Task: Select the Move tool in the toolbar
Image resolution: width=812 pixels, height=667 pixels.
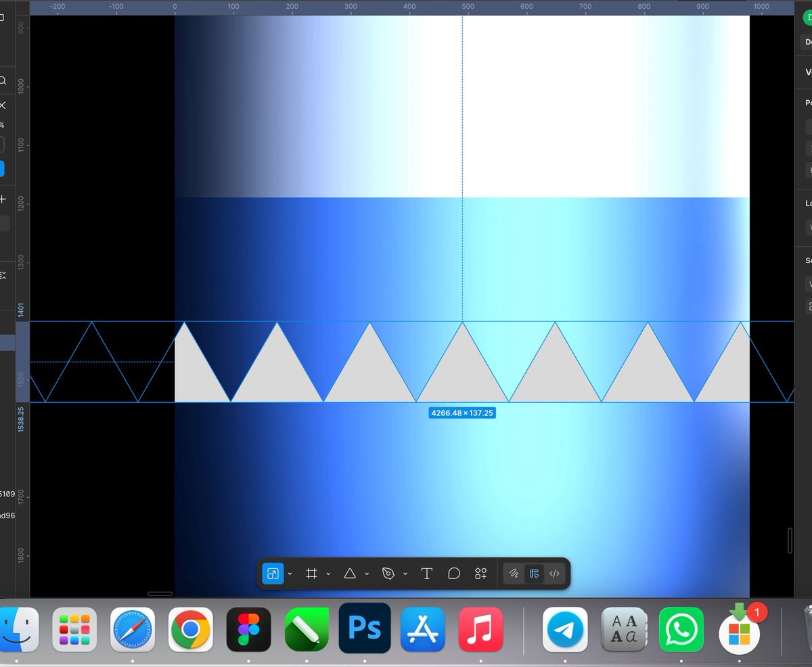Action: tap(273, 574)
